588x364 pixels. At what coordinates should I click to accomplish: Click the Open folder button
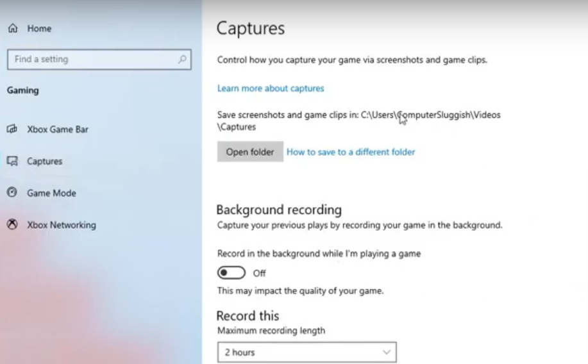[x=250, y=152]
